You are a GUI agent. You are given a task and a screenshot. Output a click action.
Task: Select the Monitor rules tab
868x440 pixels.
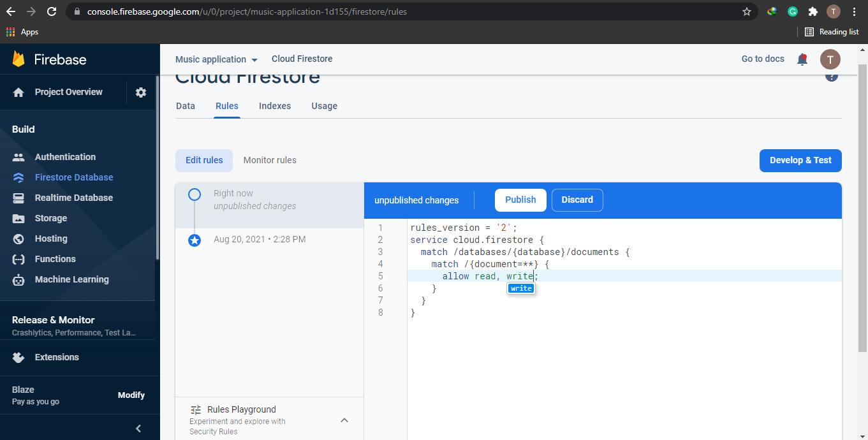(270, 160)
